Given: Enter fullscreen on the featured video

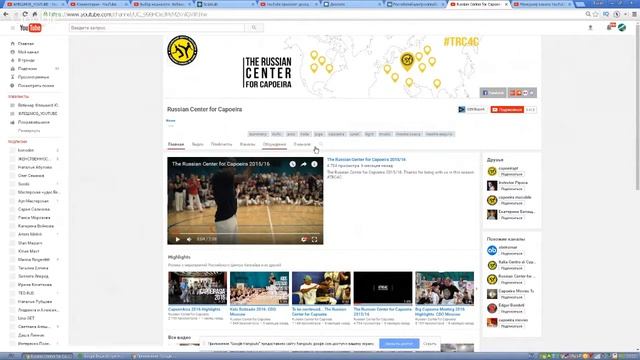Looking at the screenshot, I should click(x=314, y=239).
